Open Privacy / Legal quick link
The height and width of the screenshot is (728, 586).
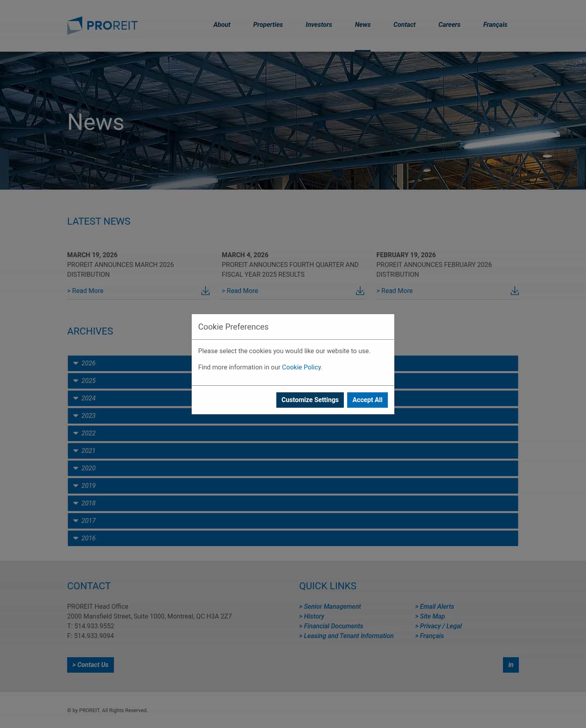point(439,626)
